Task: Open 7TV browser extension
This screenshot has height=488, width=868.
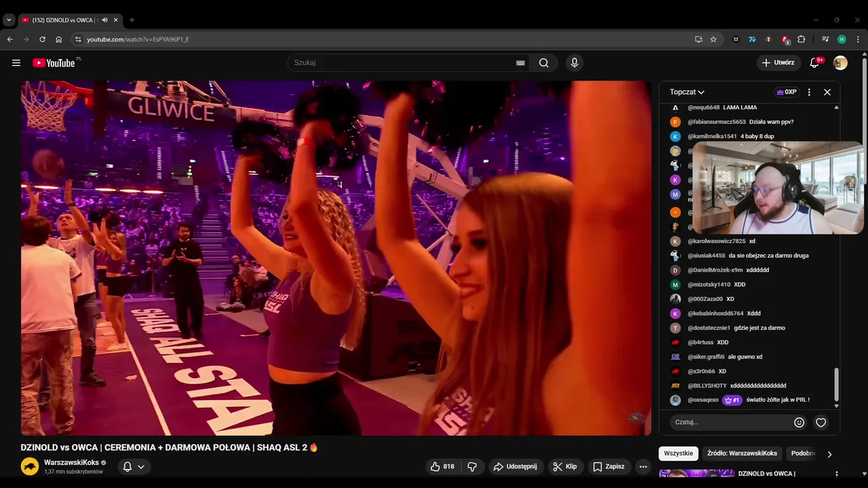Action: (x=752, y=39)
